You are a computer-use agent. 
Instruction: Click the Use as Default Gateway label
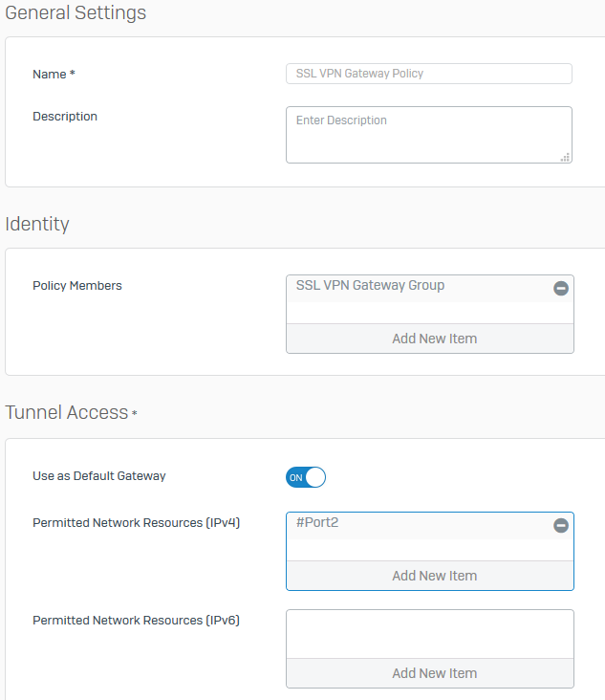pyautogui.click(x=99, y=475)
